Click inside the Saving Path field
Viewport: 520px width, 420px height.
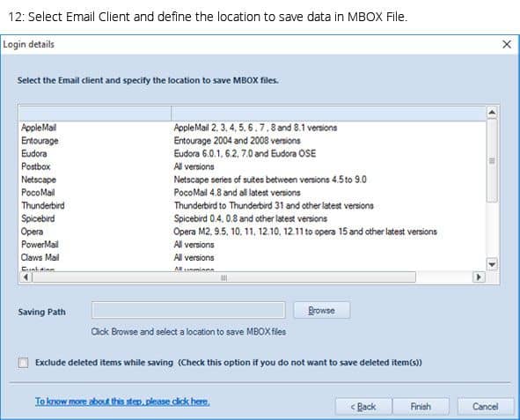[188, 310]
